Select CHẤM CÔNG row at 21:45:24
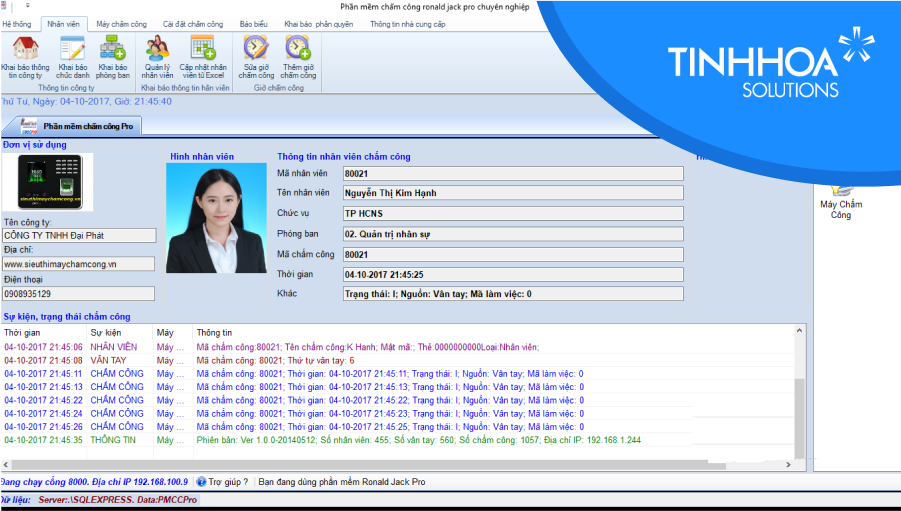Image resolution: width=901 pixels, height=511 pixels. pyautogui.click(x=398, y=413)
